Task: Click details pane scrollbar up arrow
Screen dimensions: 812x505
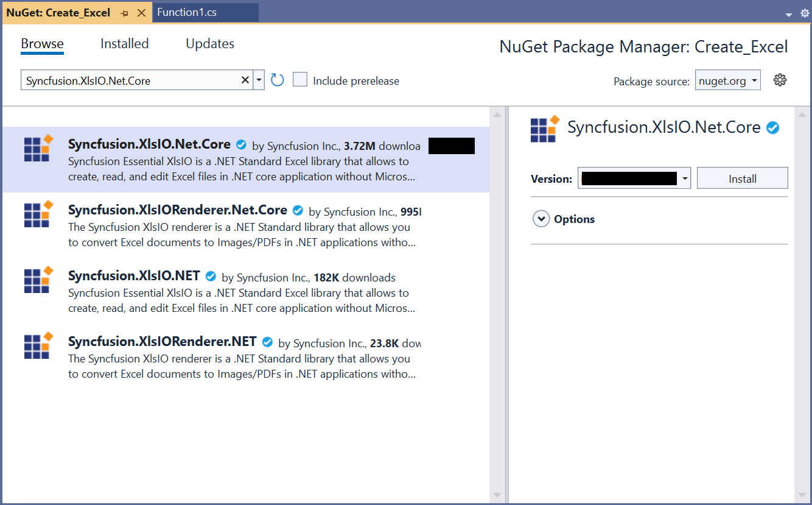Action: tap(801, 115)
